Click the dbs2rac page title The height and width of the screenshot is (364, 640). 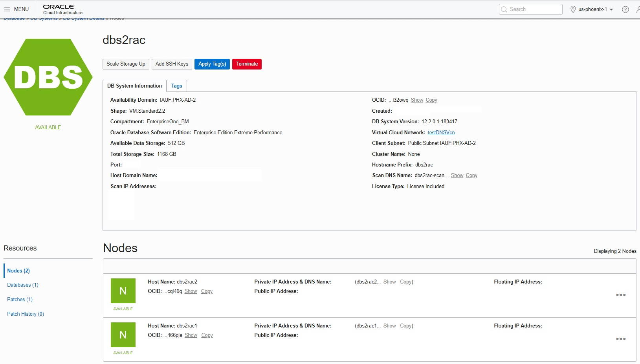[x=124, y=40]
